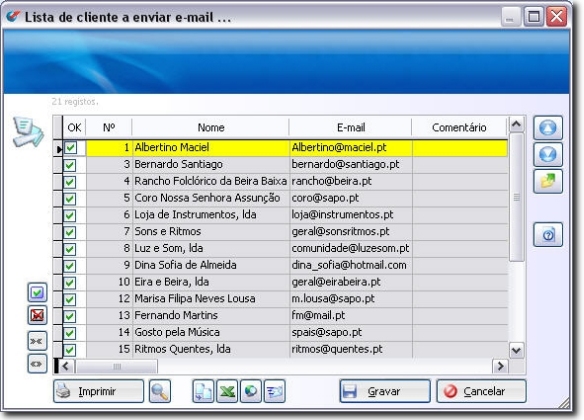Screen dimensions: 584x420
Task: Click the copy document icon
Action: point(203,391)
